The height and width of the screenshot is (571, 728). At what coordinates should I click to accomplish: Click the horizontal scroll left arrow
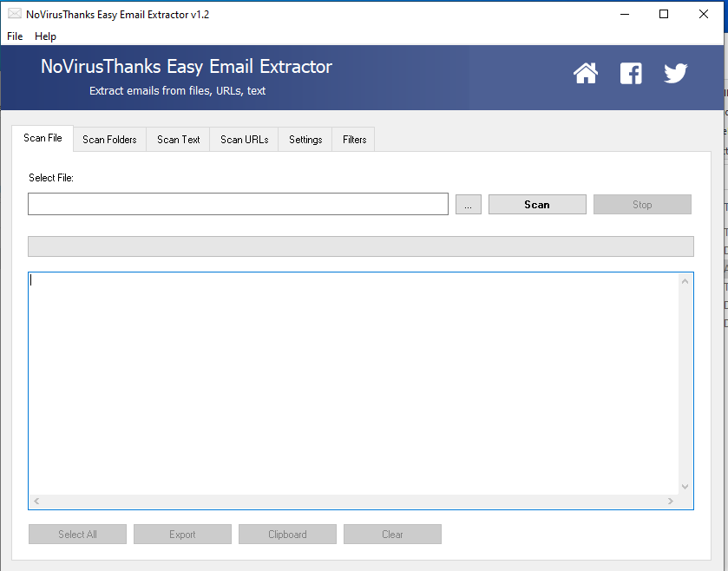pos(36,502)
